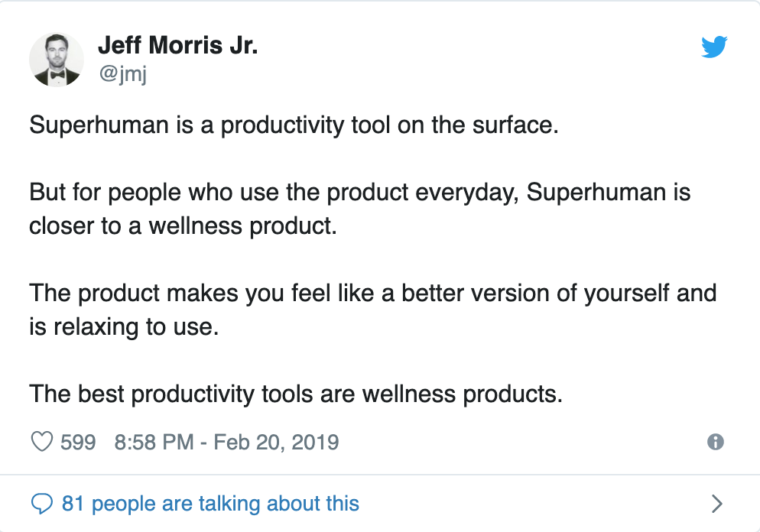Click the line 'closer to a wellness product.'
This screenshot has height=532, width=760.
(183, 227)
